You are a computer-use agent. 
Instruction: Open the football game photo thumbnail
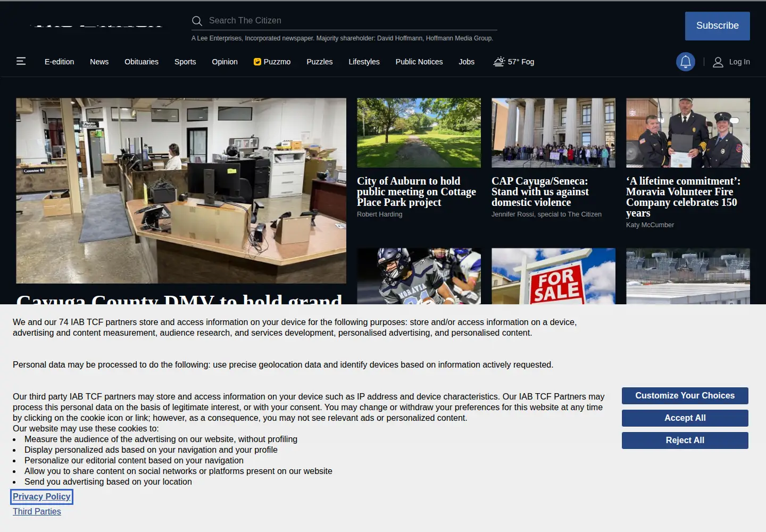coord(419,276)
